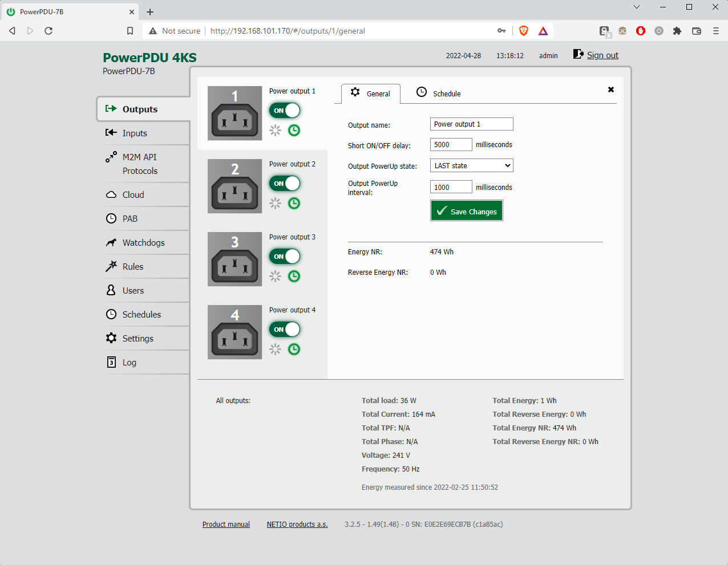This screenshot has width=728, height=565.
Task: Open the Brave wallet icon
Action: (x=697, y=31)
